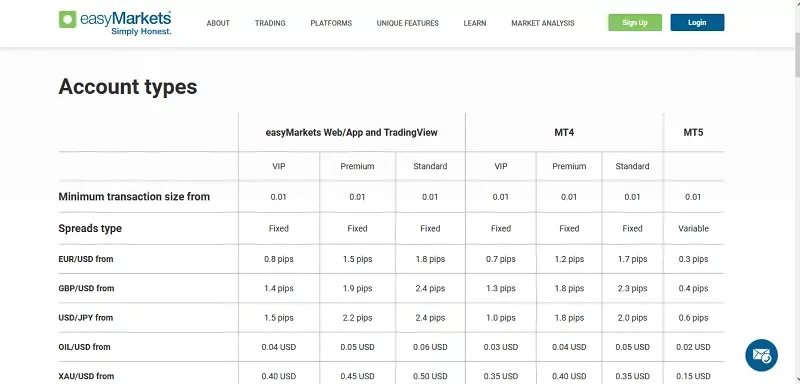Click the 'USD/JPY from' row label

[86, 318]
